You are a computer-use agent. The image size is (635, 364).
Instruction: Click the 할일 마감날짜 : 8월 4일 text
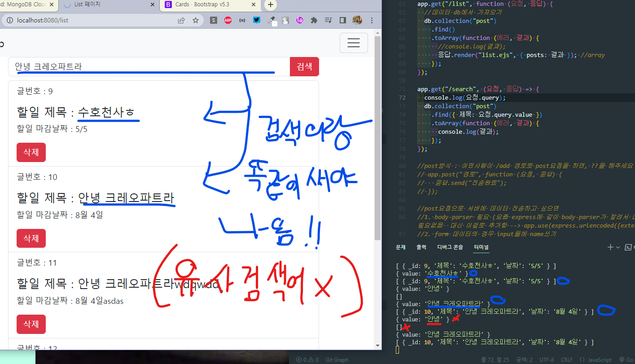coord(60,215)
